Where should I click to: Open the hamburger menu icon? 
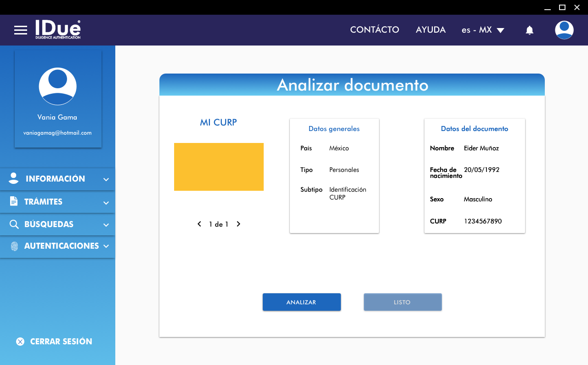pos(21,30)
